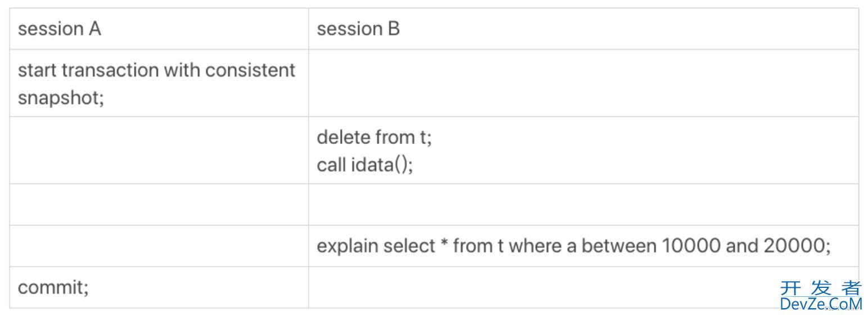Click the empty session A cell in the blank row
The width and height of the screenshot is (868, 316).
point(159,204)
